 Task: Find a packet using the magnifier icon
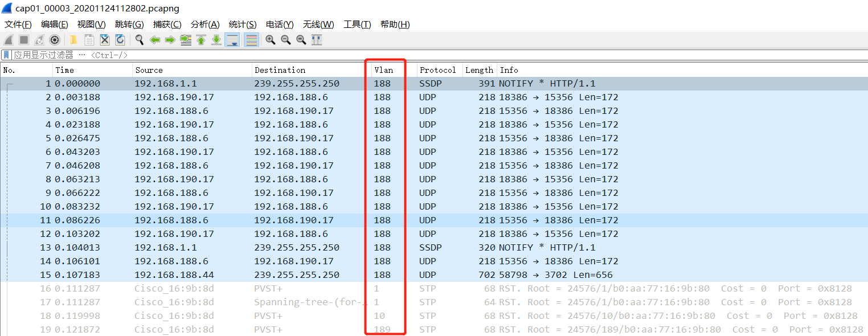coord(139,40)
